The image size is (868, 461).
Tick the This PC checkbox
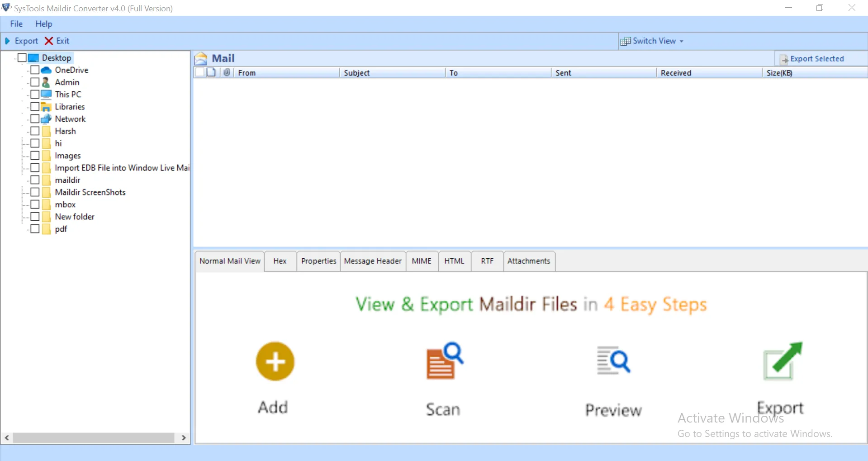[x=35, y=94]
